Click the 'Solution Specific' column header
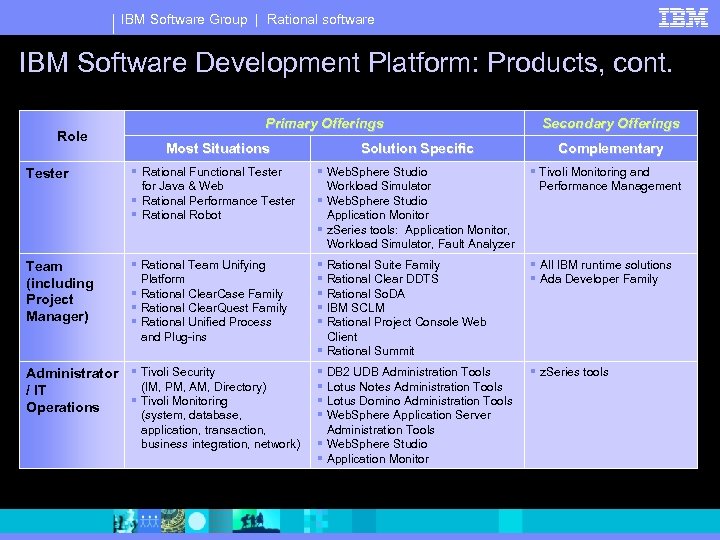This screenshot has height=540, width=720. [417, 148]
